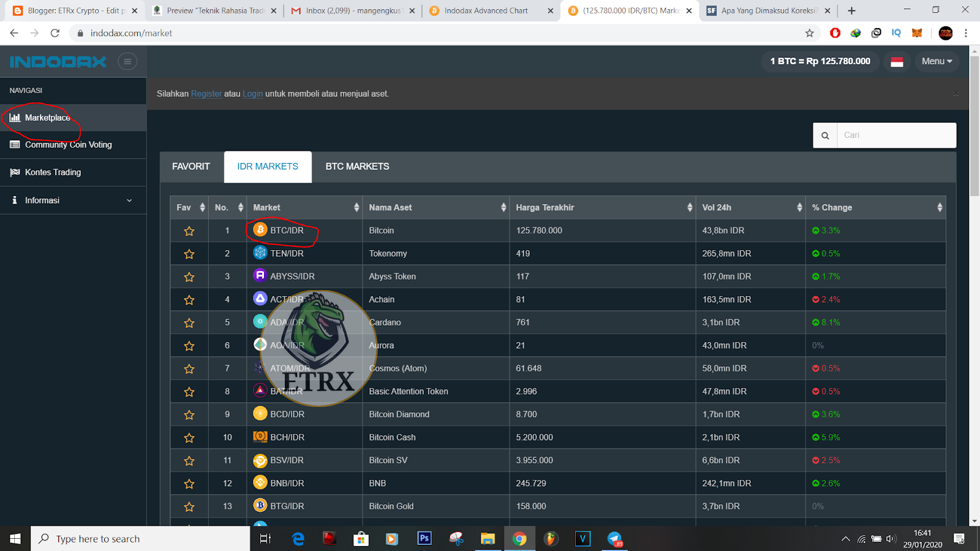Favorite the TEN/IDR star
980x551 pixels.
click(189, 254)
